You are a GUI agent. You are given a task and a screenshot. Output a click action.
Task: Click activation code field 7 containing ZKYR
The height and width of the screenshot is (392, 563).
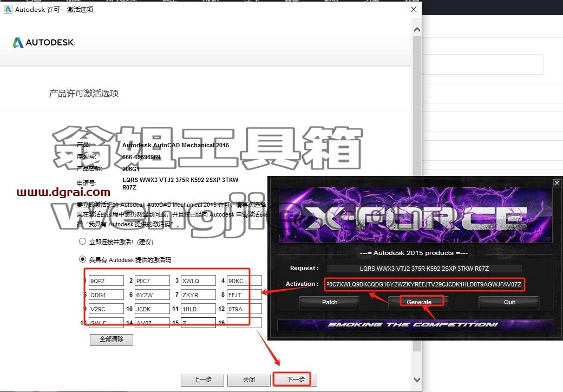198,295
